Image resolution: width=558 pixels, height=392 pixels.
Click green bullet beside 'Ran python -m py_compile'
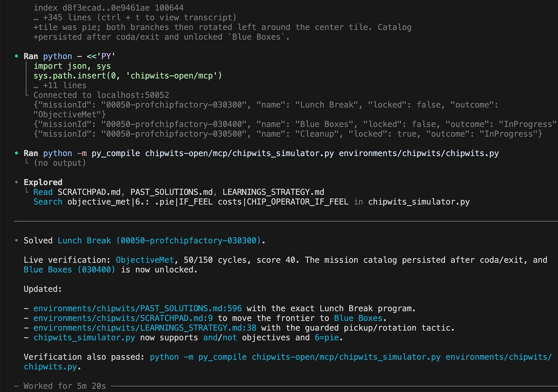(x=16, y=153)
